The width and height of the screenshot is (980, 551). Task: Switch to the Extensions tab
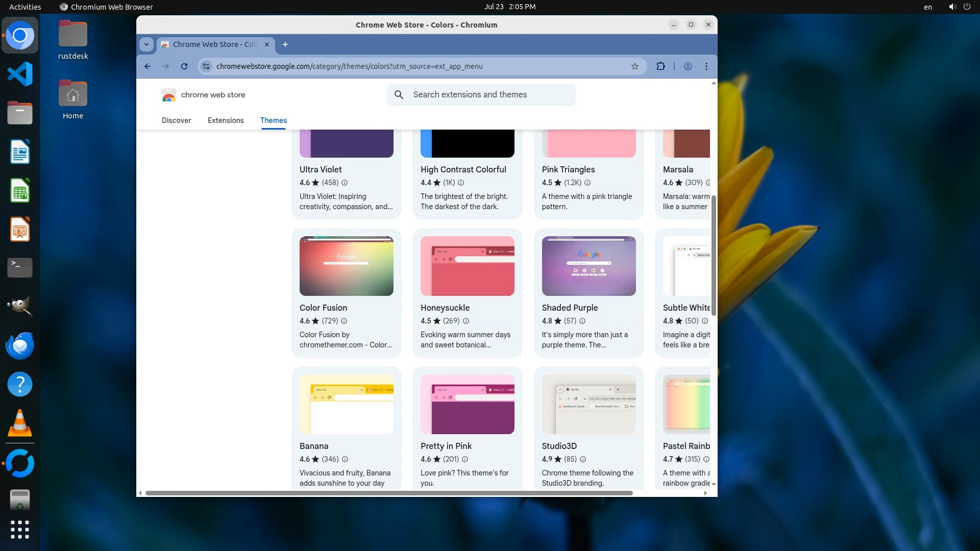click(x=226, y=120)
